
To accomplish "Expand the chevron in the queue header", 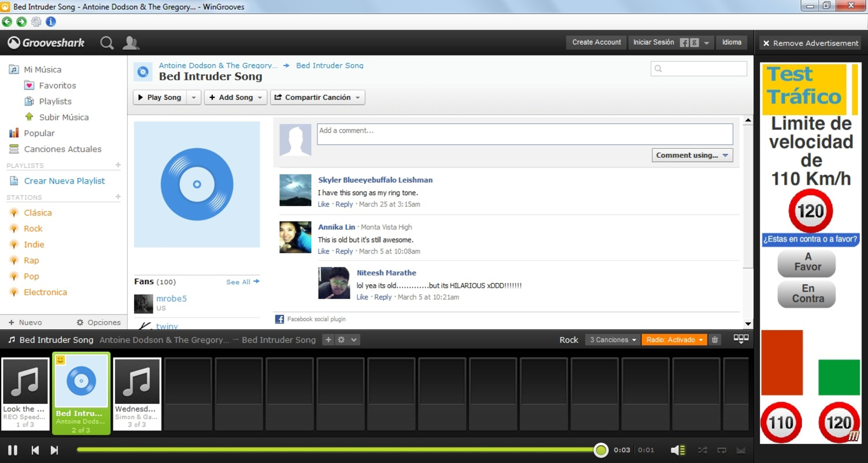I will point(354,340).
